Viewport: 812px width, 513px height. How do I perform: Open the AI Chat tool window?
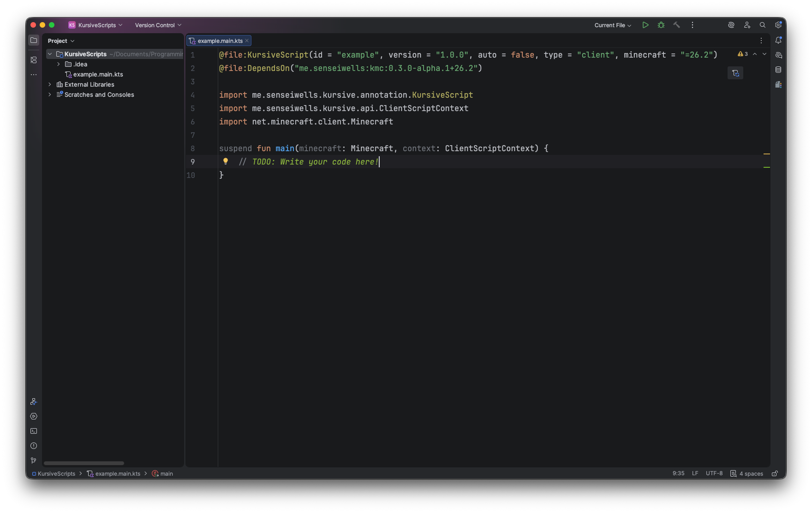pos(778,55)
